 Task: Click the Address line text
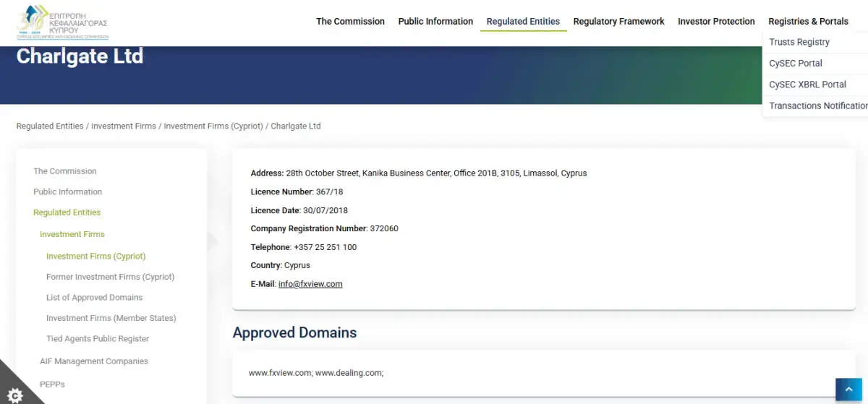tap(419, 173)
